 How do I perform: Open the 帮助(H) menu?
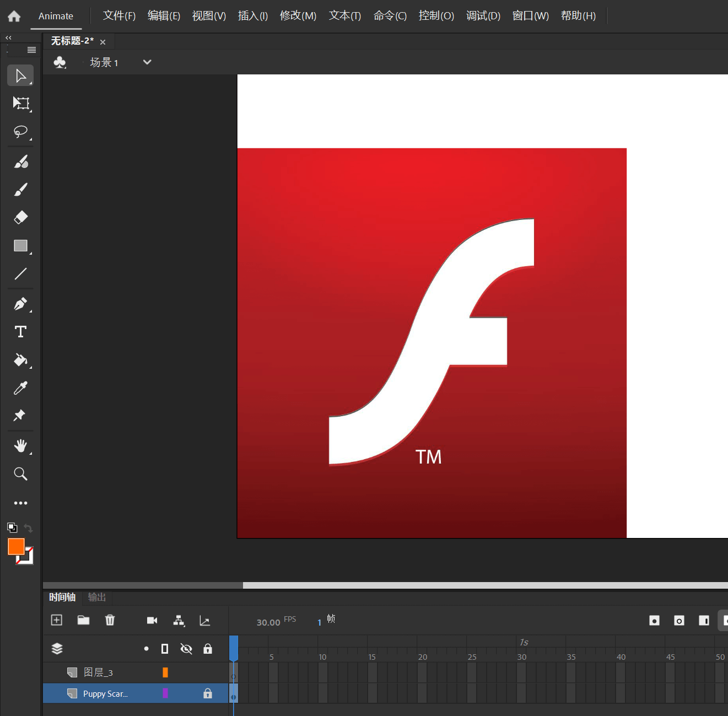pyautogui.click(x=578, y=16)
